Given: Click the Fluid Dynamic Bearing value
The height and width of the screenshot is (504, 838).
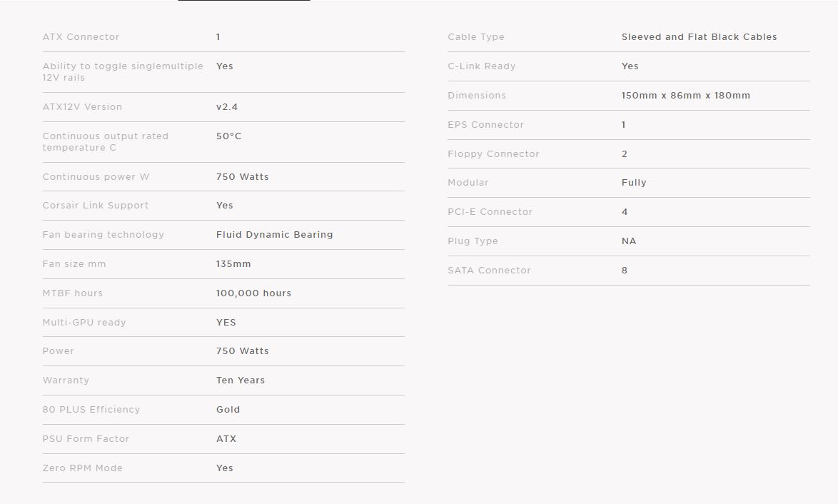Looking at the screenshot, I should click(x=274, y=235).
